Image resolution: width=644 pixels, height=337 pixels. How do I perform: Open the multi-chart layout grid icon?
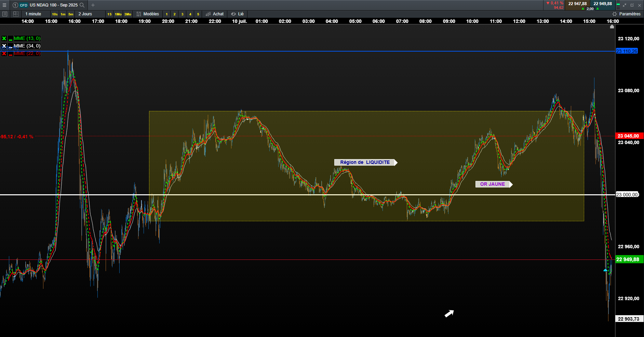pyautogui.click(x=16, y=14)
